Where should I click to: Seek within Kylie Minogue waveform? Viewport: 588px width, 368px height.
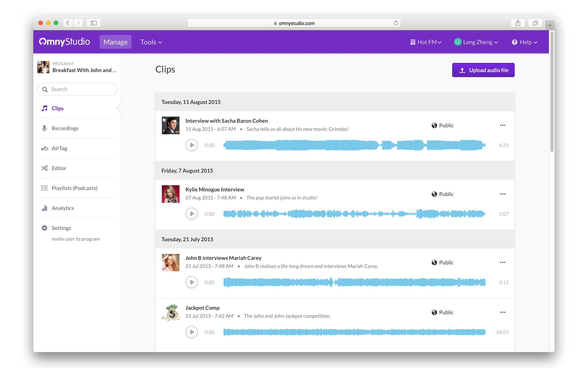[354, 214]
